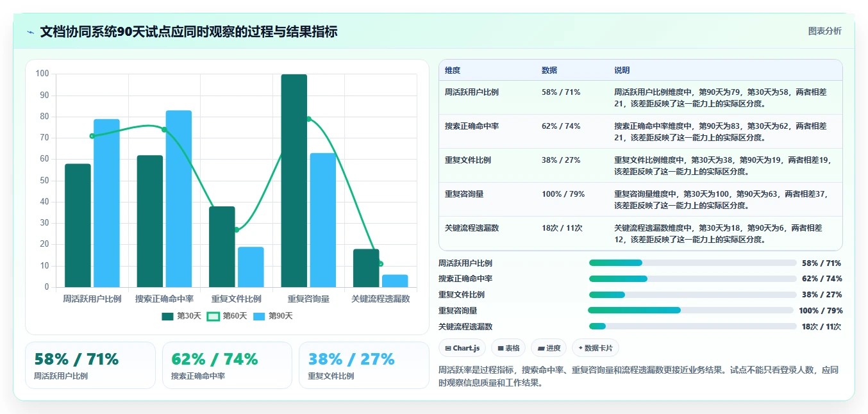Image resolution: width=868 pixels, height=414 pixels.
Task: Click the 维度 column header
Action: coord(453,70)
